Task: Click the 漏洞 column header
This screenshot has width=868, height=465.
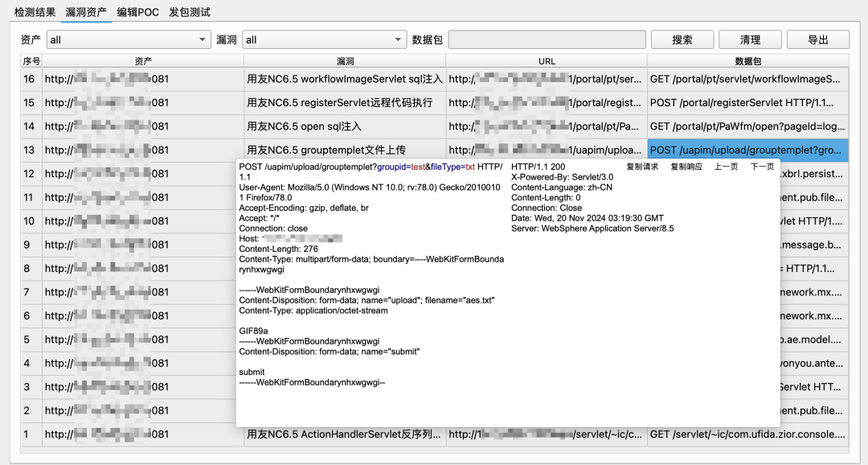Action: [345, 61]
